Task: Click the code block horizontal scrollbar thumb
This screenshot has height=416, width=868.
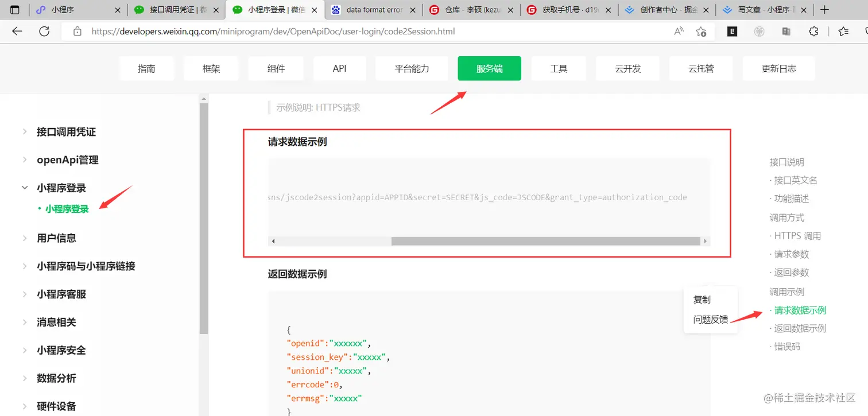Action: pos(545,241)
